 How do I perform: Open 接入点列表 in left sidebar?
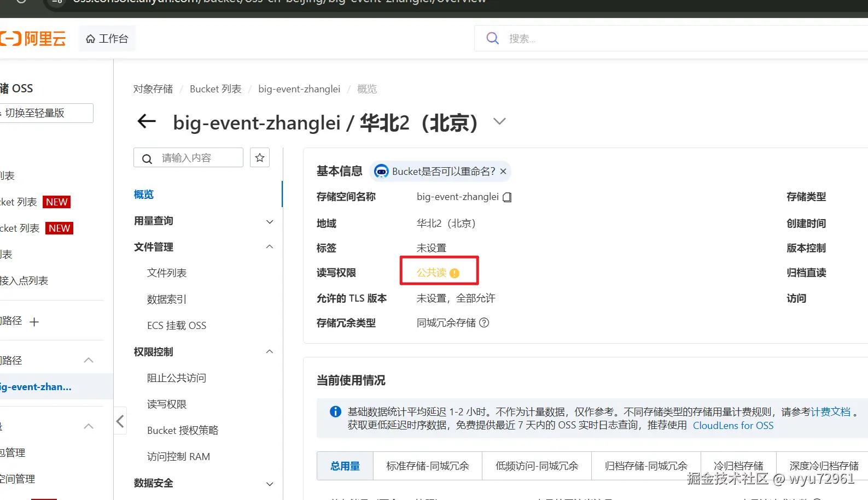24,281
